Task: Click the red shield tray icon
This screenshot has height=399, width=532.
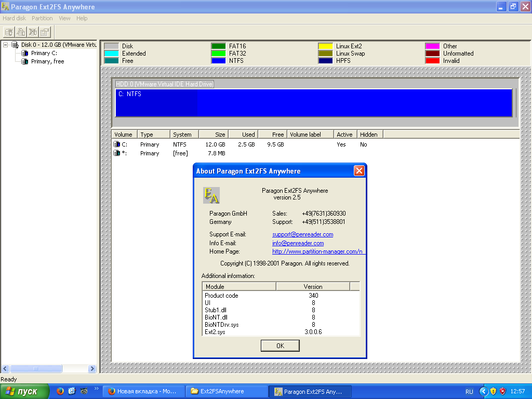Action: tap(502, 391)
